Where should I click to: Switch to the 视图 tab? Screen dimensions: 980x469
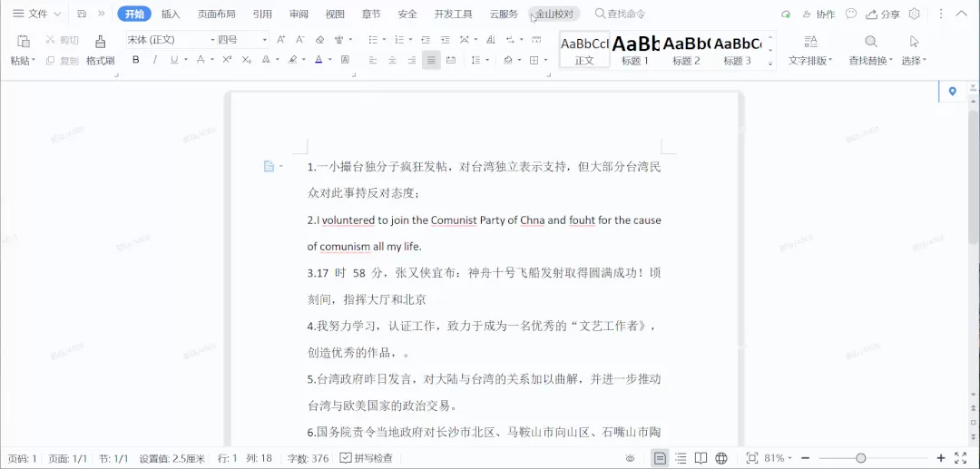pos(335,14)
